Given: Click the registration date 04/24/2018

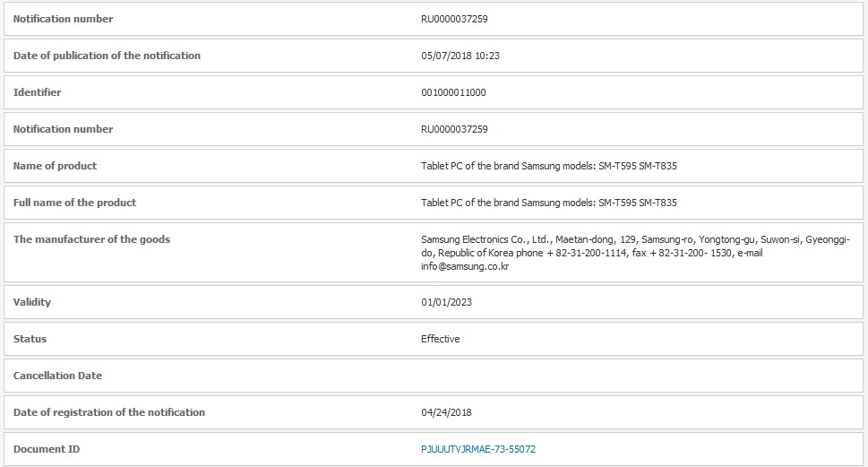Looking at the screenshot, I should (x=446, y=412).
